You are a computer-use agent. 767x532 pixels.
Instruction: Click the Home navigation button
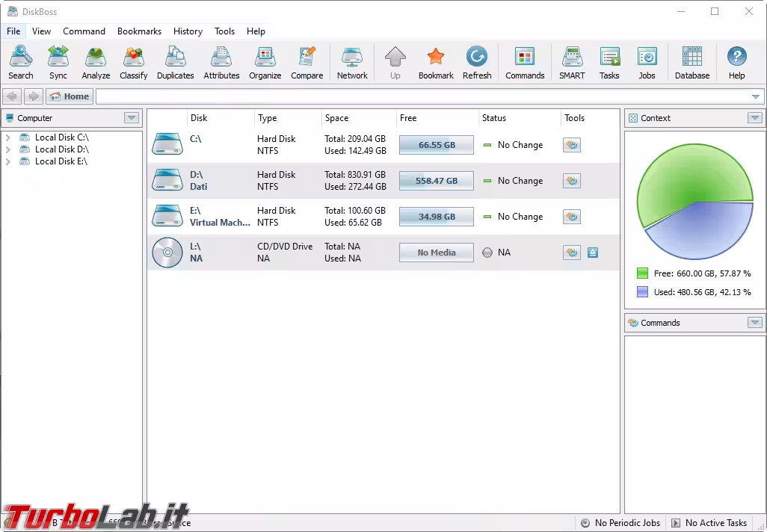tap(69, 96)
